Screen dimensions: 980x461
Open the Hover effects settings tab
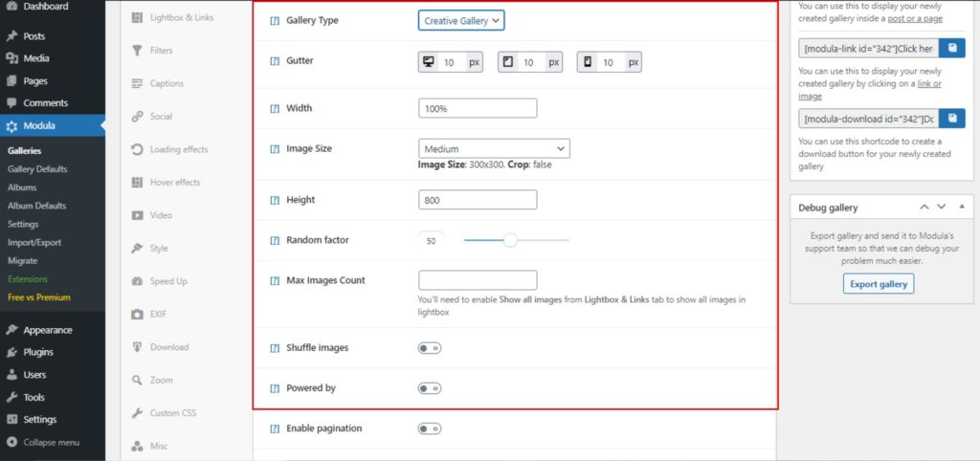tap(174, 182)
